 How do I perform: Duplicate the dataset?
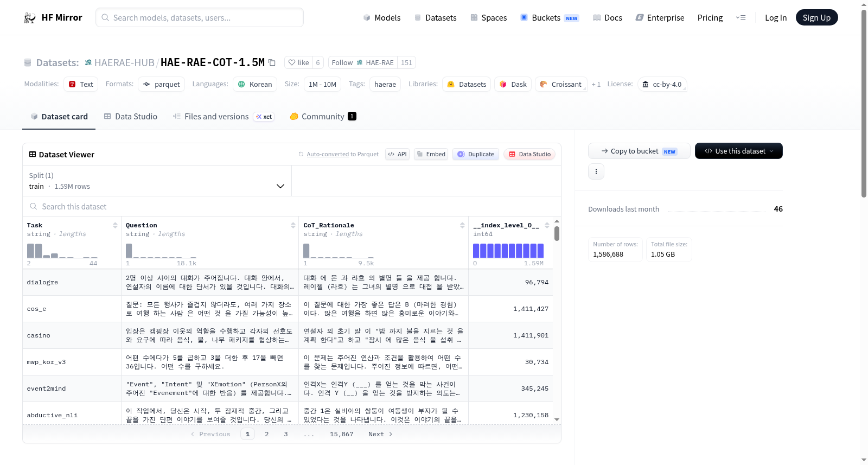[476, 154]
